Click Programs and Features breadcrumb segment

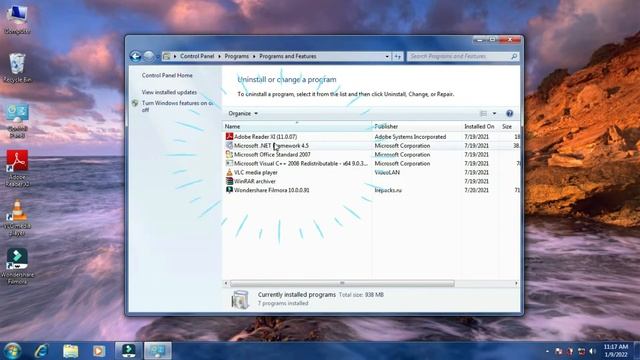288,56
